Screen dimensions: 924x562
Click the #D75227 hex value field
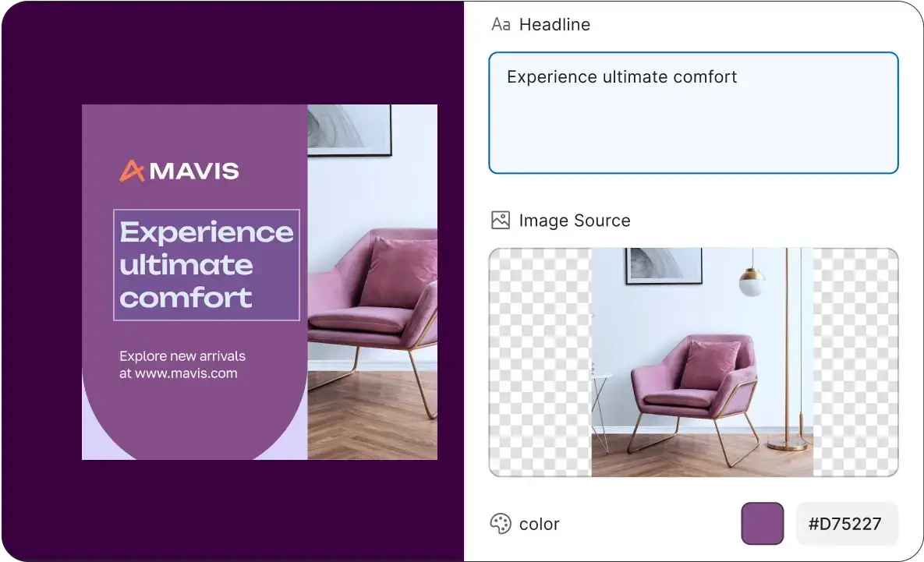[847, 523]
